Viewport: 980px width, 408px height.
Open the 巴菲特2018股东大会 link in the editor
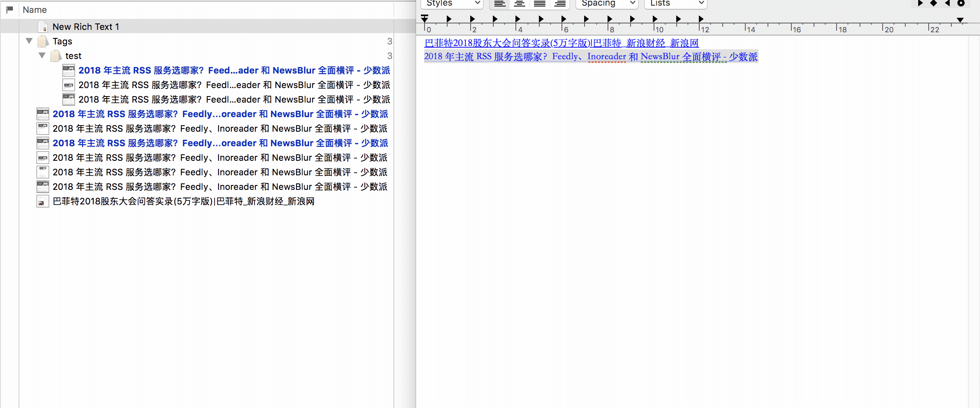pyautogui.click(x=561, y=43)
